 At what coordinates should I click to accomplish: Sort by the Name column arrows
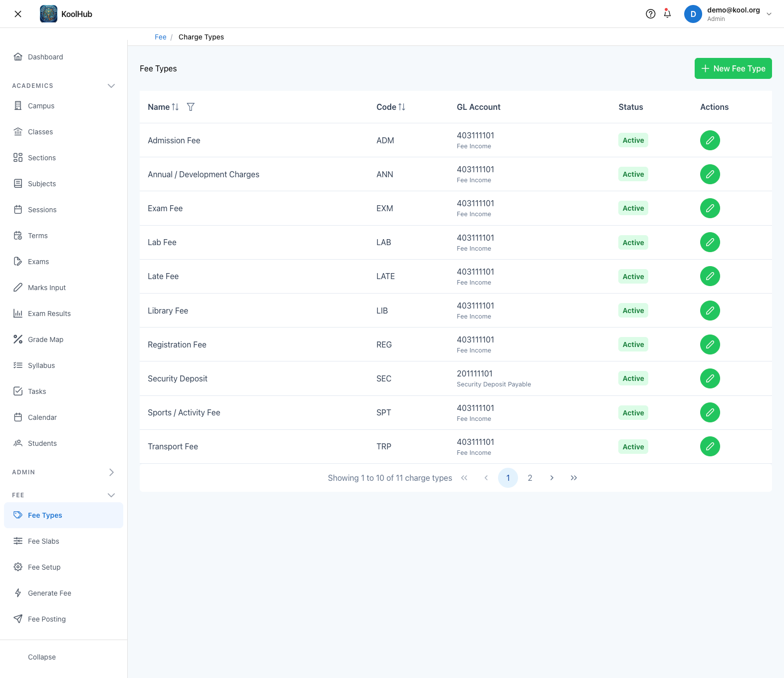[x=175, y=107]
